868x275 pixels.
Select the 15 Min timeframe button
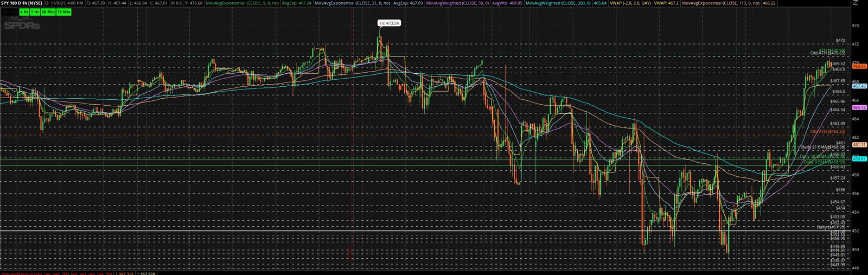click(x=63, y=11)
